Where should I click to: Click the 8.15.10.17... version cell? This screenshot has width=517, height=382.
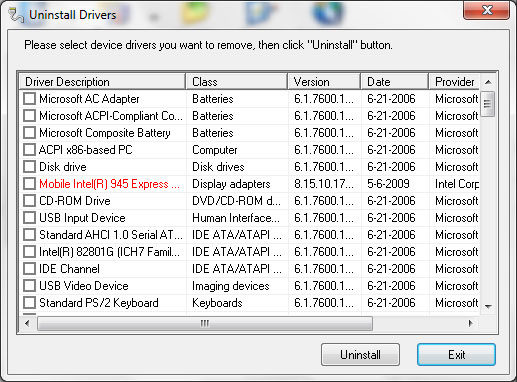click(324, 184)
